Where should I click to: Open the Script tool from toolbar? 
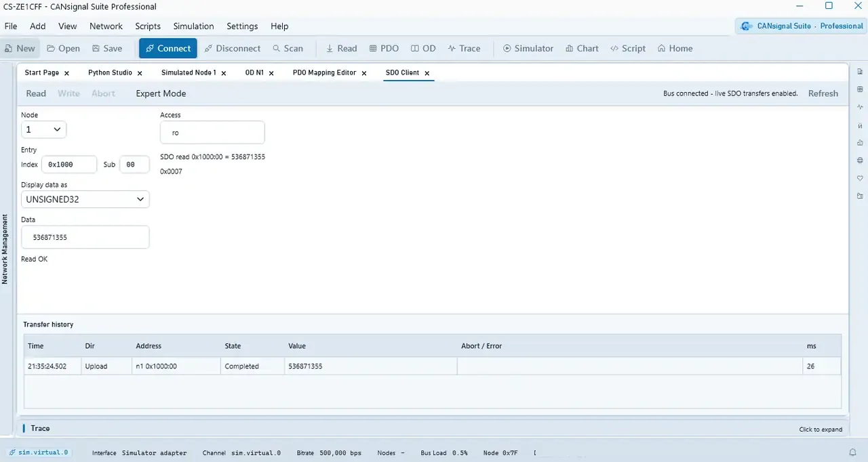point(628,48)
